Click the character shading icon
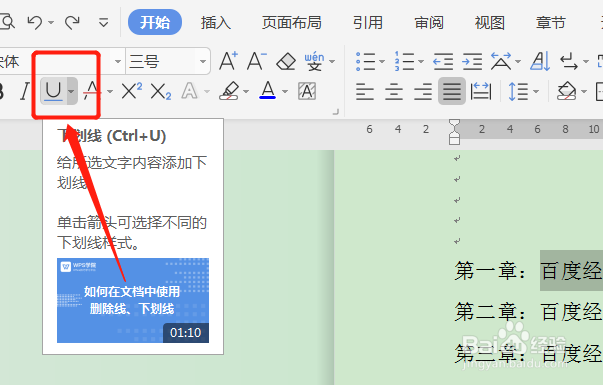Image resolution: width=603 pixels, height=385 pixels. pyautogui.click(x=307, y=91)
